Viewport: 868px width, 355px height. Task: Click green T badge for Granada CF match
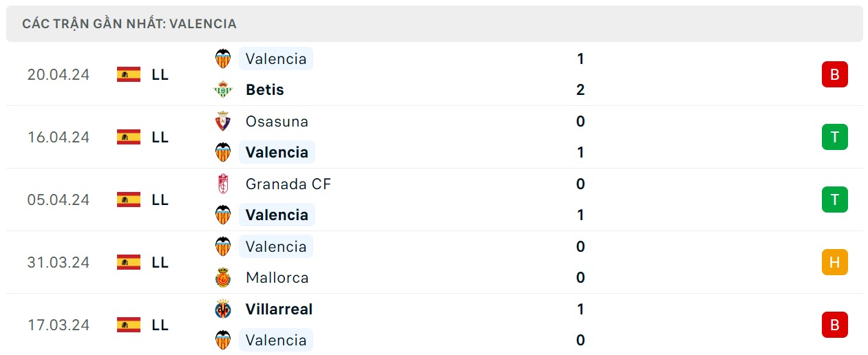pyautogui.click(x=834, y=200)
